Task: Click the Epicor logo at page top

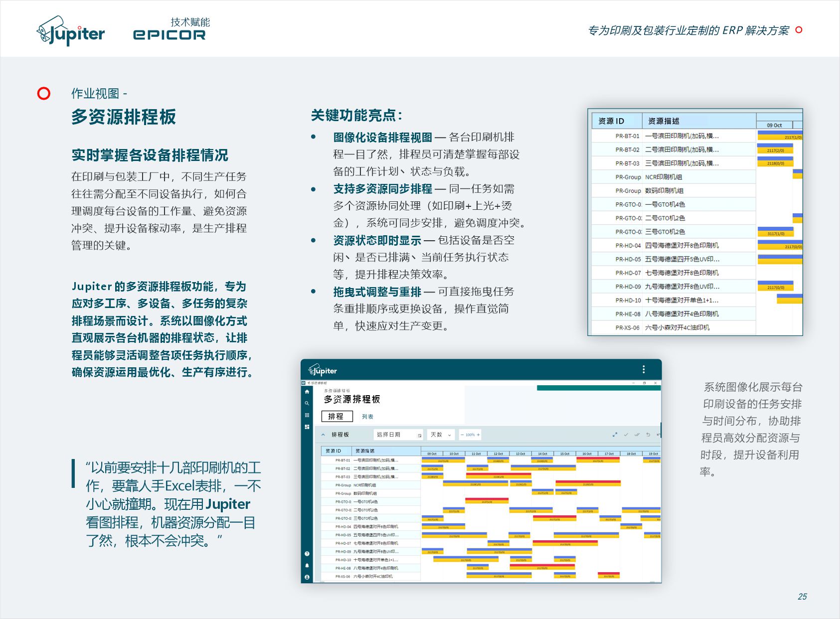Action: click(169, 35)
